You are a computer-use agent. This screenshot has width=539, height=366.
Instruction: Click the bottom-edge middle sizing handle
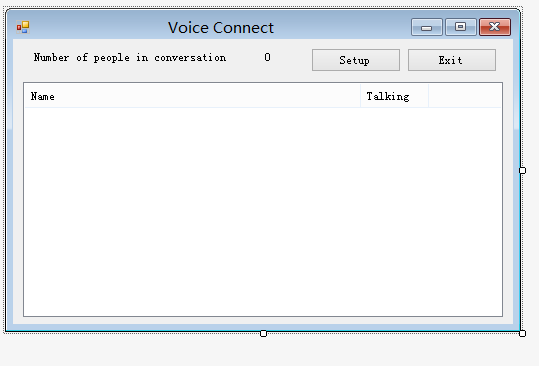click(x=263, y=333)
